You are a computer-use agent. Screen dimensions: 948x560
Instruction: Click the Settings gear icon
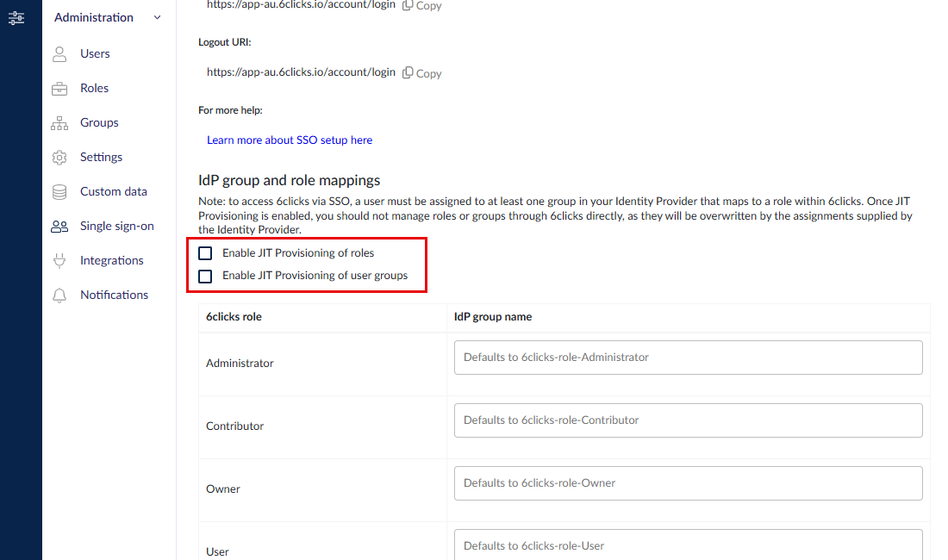click(59, 158)
